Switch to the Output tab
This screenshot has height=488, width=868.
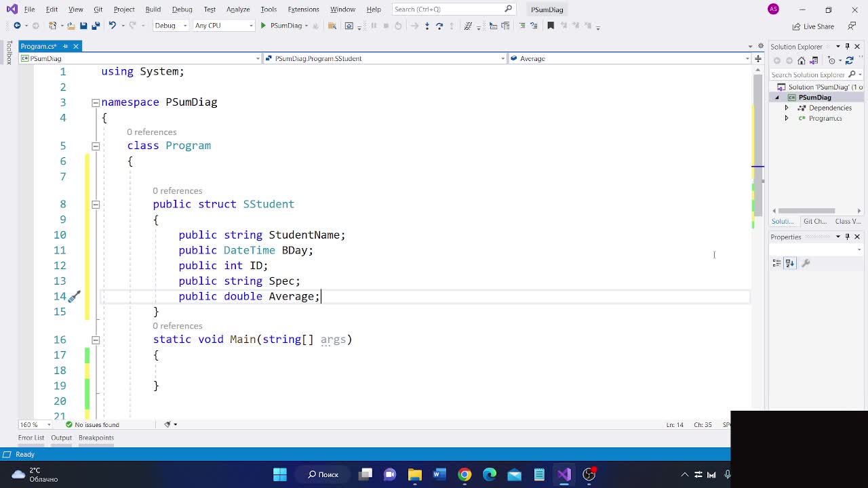(61, 438)
